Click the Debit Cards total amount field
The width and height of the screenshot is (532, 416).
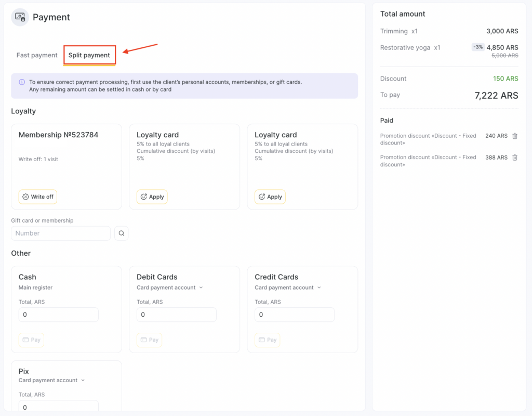point(176,315)
